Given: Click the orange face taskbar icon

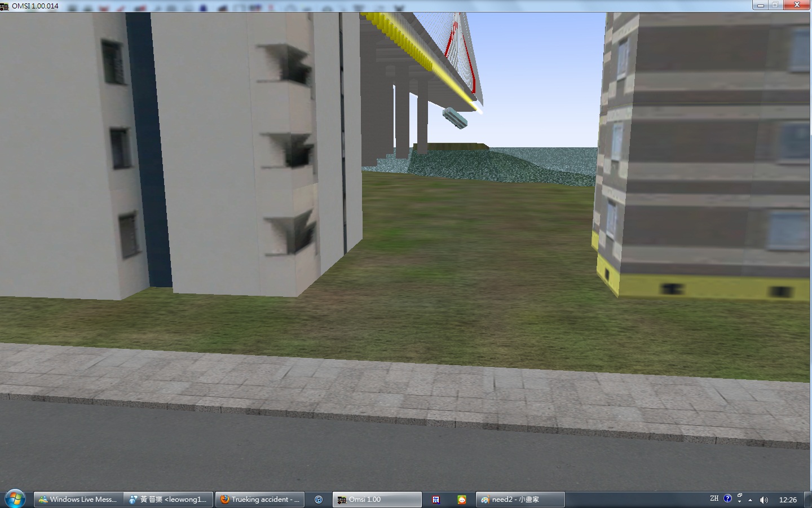Looking at the screenshot, I should click(x=462, y=500).
